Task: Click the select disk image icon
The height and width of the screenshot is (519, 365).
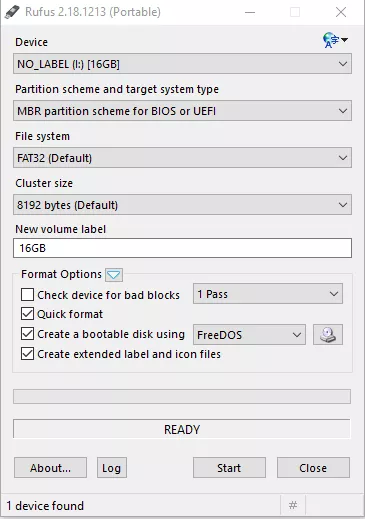Action: click(x=328, y=334)
